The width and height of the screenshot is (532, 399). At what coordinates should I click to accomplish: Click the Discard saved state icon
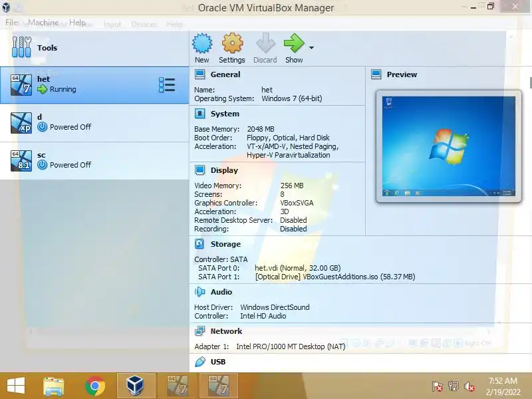265,43
